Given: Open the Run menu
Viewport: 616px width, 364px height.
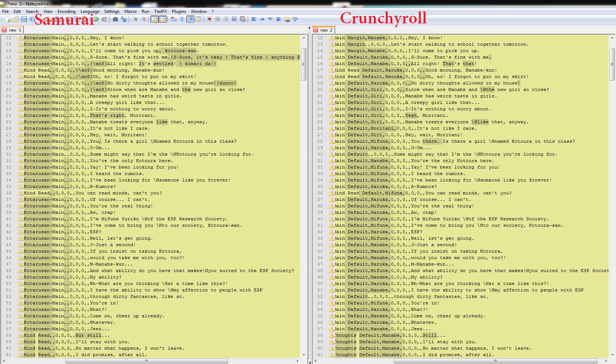Looking at the screenshot, I should (x=145, y=11).
